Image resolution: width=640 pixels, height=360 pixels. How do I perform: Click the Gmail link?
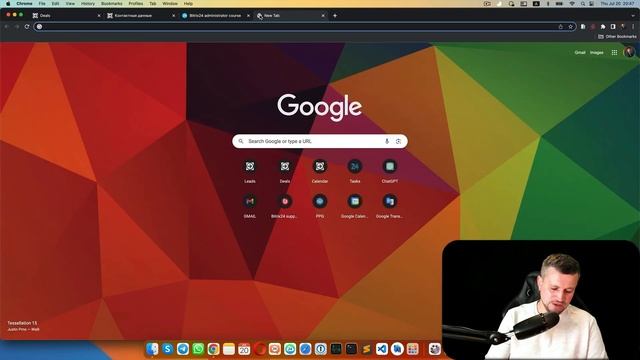point(580,52)
